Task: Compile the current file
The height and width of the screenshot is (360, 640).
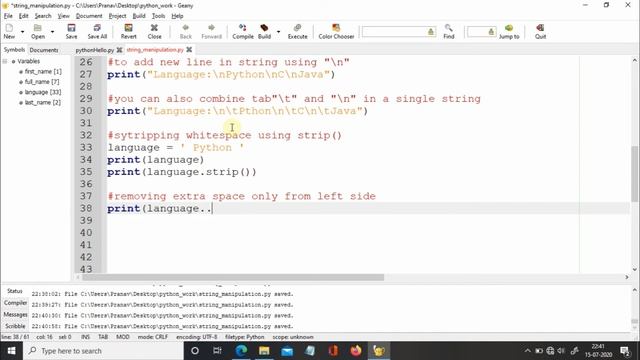Action: click(x=243, y=31)
